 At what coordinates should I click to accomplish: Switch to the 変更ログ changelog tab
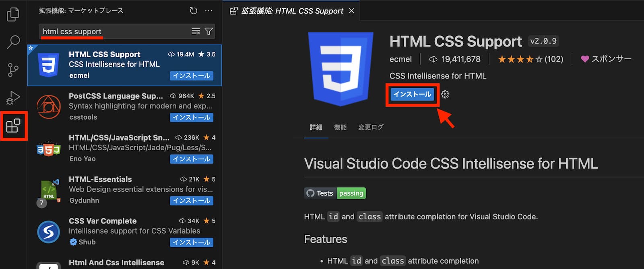pyautogui.click(x=371, y=127)
